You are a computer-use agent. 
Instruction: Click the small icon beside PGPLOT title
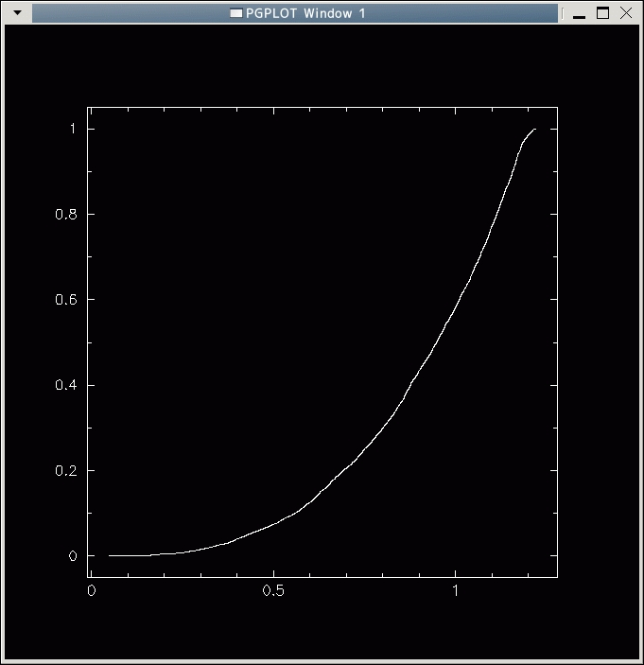(236, 13)
